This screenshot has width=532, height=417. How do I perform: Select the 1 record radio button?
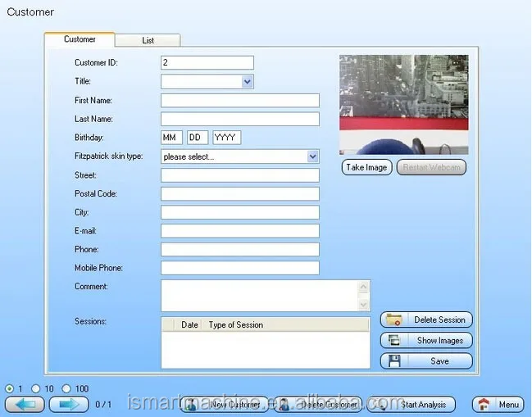click(x=10, y=389)
